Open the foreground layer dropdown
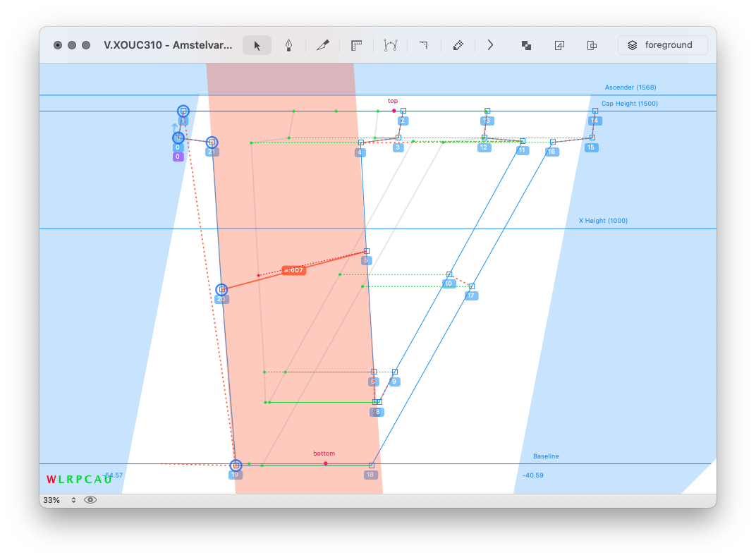 coord(662,45)
